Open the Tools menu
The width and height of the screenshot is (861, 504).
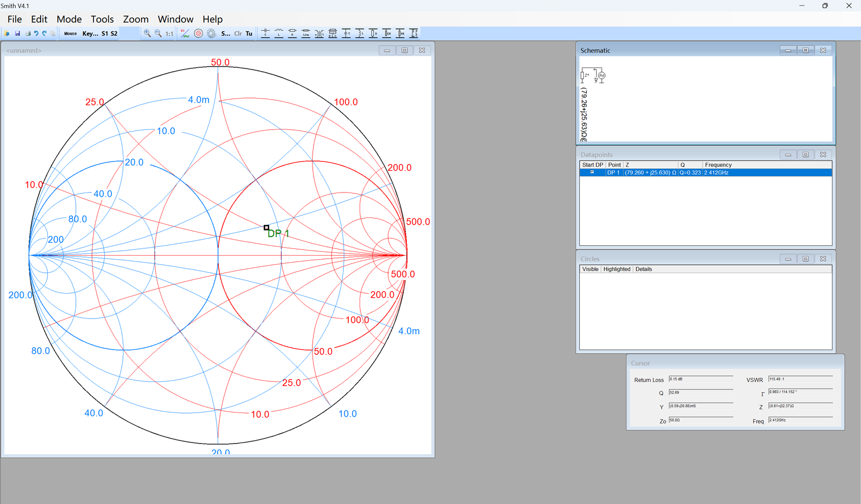(102, 19)
